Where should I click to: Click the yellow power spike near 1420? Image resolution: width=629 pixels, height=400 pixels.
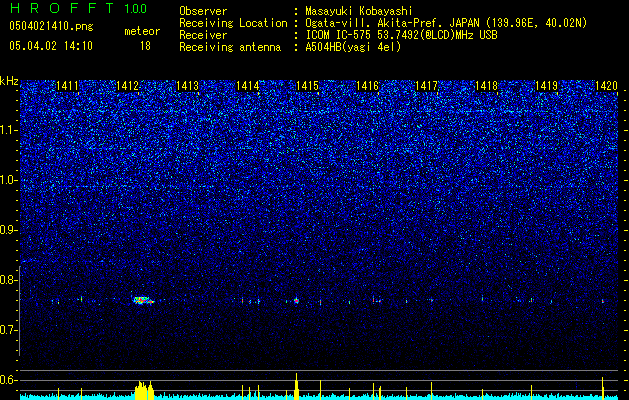coord(603,388)
